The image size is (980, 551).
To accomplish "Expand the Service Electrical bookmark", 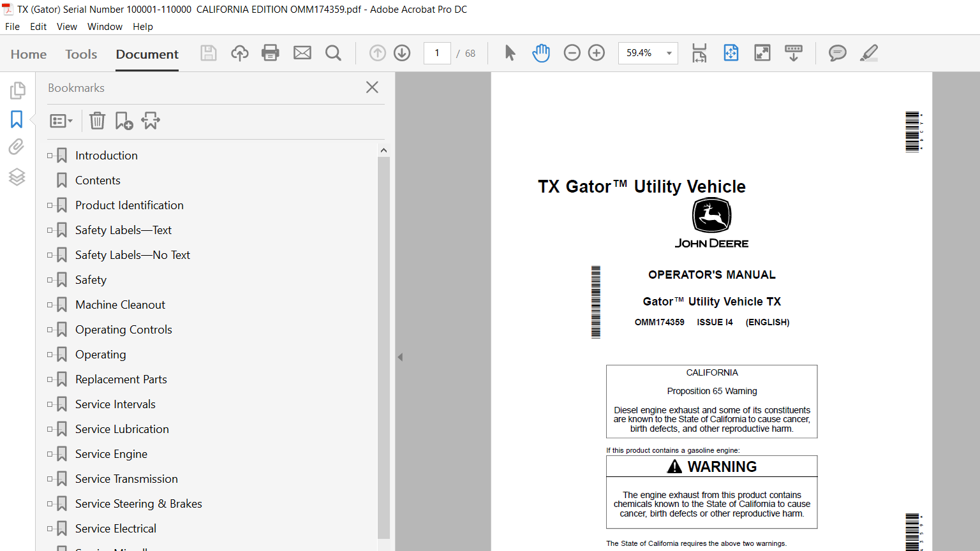I will click(x=50, y=529).
